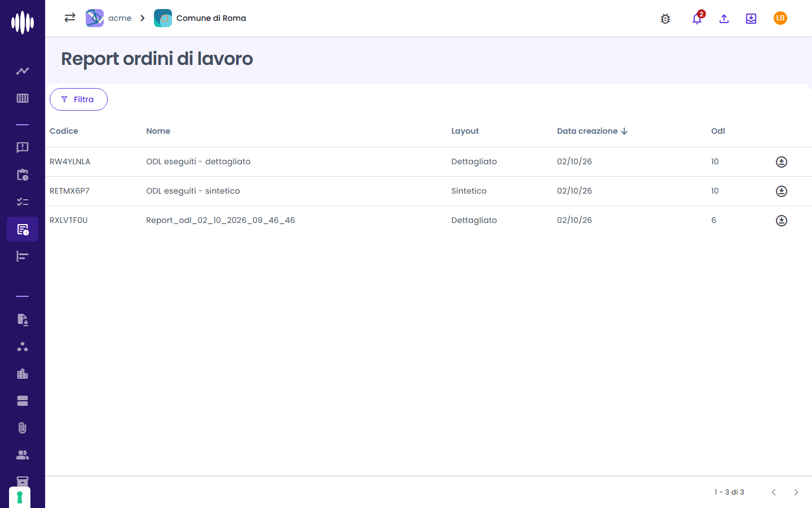This screenshot has height=508, width=812.
Task: Download the RETMX6P7 report
Action: (x=782, y=191)
